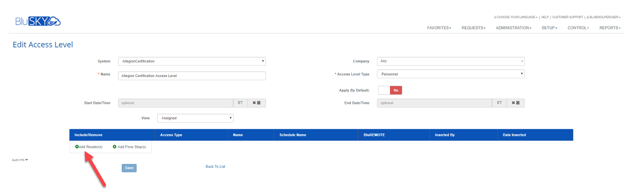Image resolution: width=644 pixels, height=192 pixels.
Task: Click the user icon beside BLUB0XSUPERUSER
Action: click(x=588, y=17)
